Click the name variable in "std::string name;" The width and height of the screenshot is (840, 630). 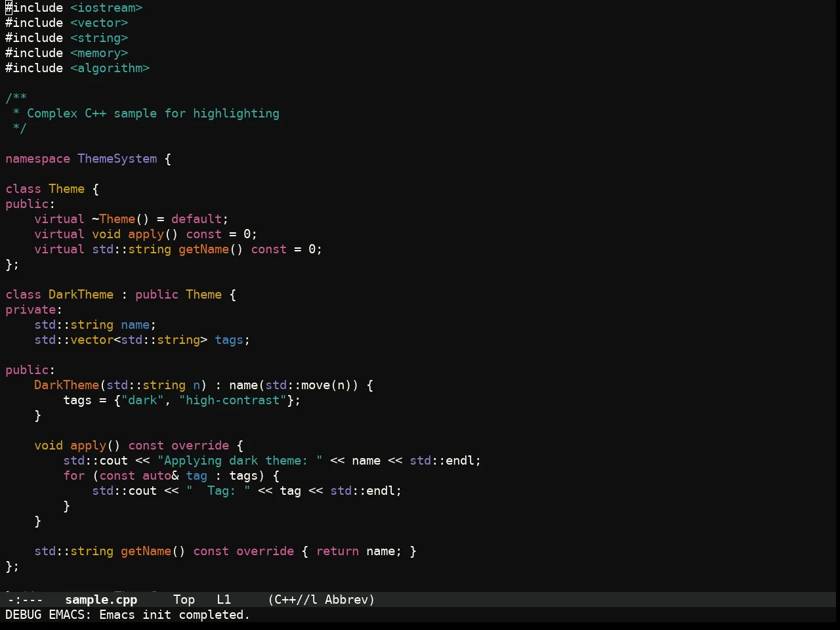[x=135, y=325]
